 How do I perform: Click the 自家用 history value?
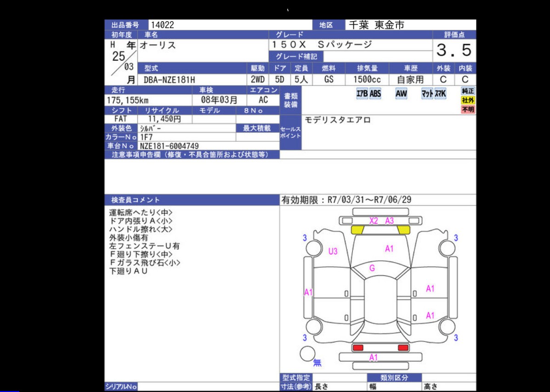click(410, 79)
